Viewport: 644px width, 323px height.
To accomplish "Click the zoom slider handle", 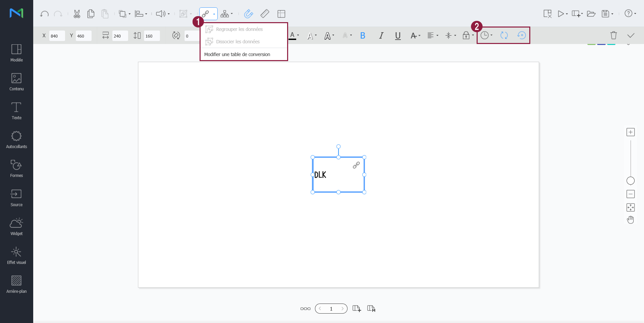I will pos(631,181).
